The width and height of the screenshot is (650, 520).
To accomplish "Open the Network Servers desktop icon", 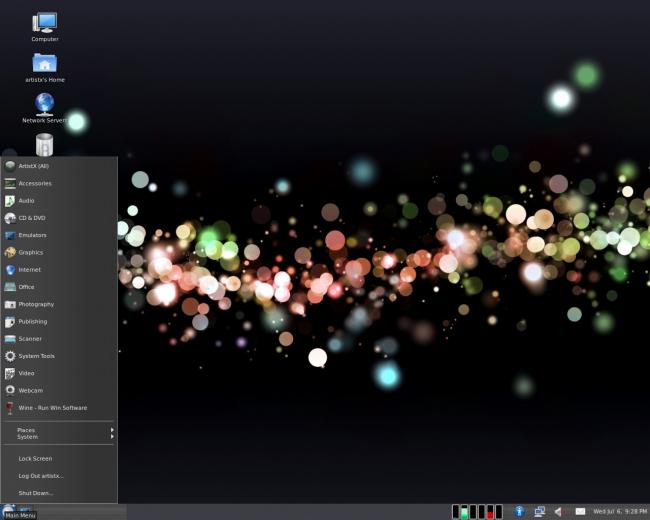I will [44, 108].
